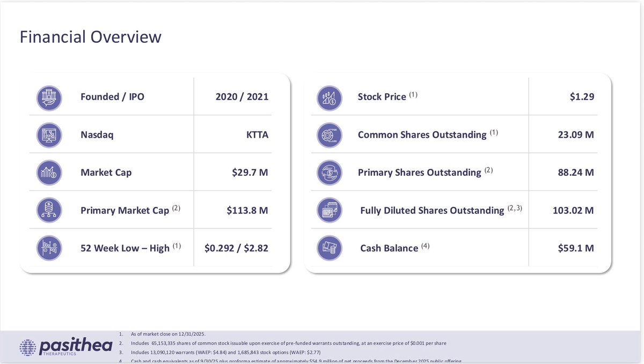Click the Primary Shares Outstanding icon

[x=330, y=173]
